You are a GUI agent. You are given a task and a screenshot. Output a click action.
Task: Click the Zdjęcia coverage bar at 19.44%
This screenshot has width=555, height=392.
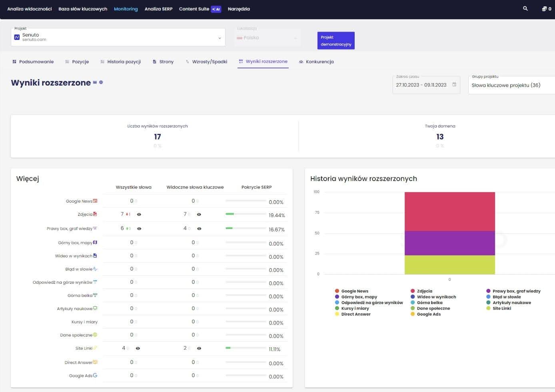pyautogui.click(x=246, y=214)
